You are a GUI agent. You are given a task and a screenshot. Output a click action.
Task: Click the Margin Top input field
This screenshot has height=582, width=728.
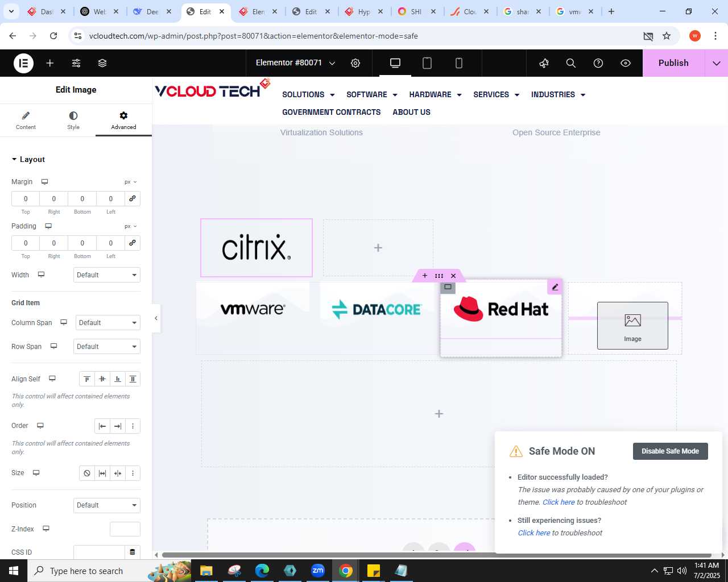26,198
